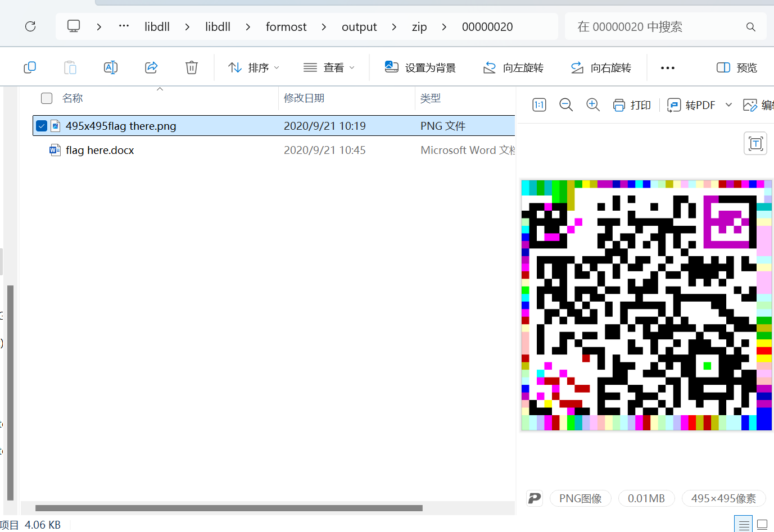Rotate the image right with 向右旋转

[601, 68]
